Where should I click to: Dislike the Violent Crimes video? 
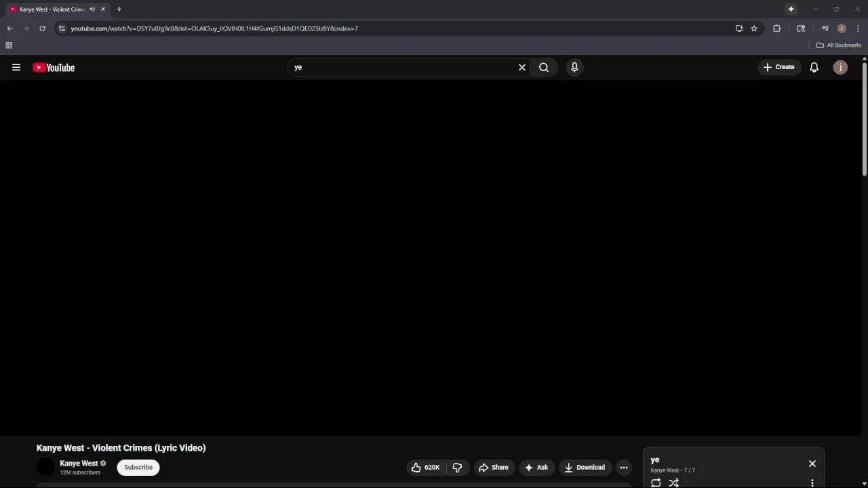coord(457,467)
